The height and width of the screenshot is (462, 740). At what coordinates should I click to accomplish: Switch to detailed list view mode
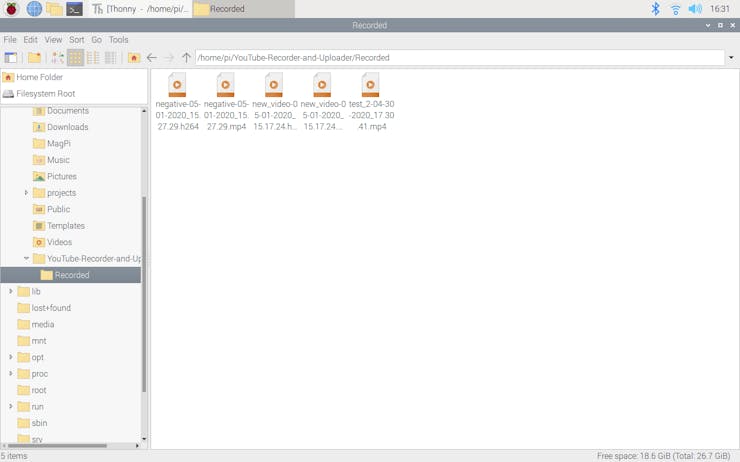pyautogui.click(x=110, y=58)
